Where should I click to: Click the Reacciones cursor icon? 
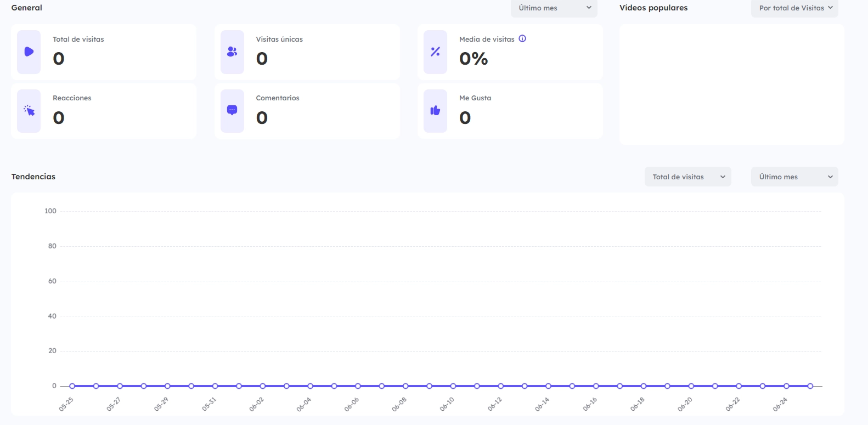click(29, 111)
